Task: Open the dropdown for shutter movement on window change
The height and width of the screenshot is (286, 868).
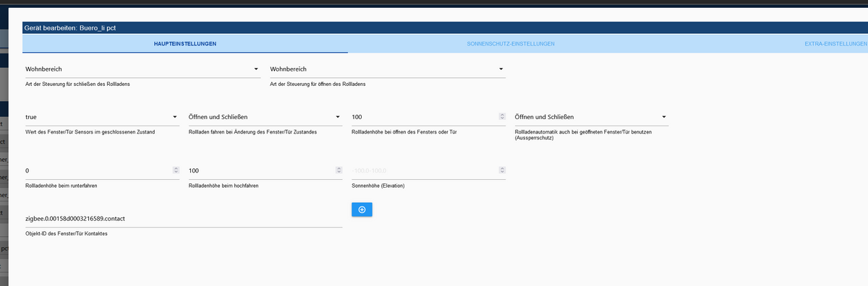Action: pos(264,117)
